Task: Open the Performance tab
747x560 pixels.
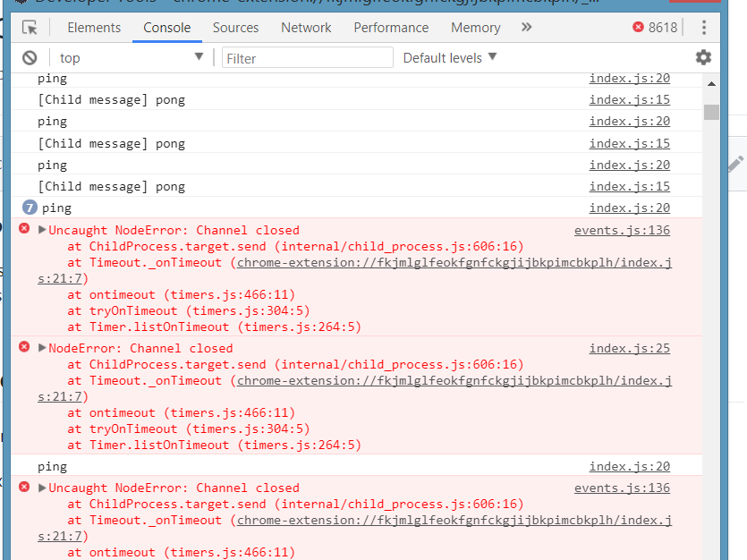Action: pos(391,28)
